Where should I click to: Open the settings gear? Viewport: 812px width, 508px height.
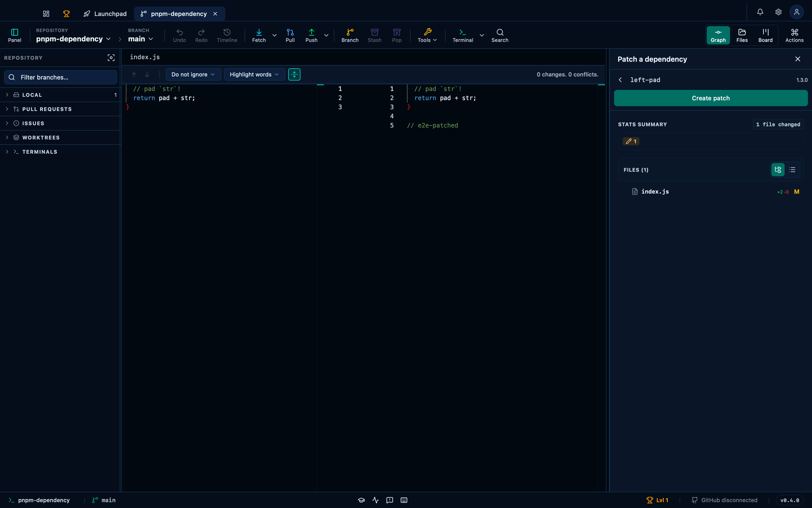click(x=779, y=12)
